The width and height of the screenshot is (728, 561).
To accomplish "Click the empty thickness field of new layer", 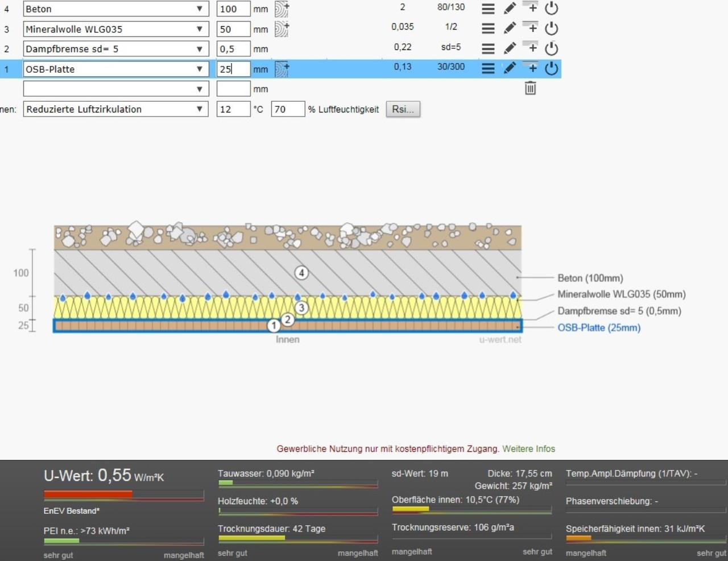I will (x=234, y=89).
